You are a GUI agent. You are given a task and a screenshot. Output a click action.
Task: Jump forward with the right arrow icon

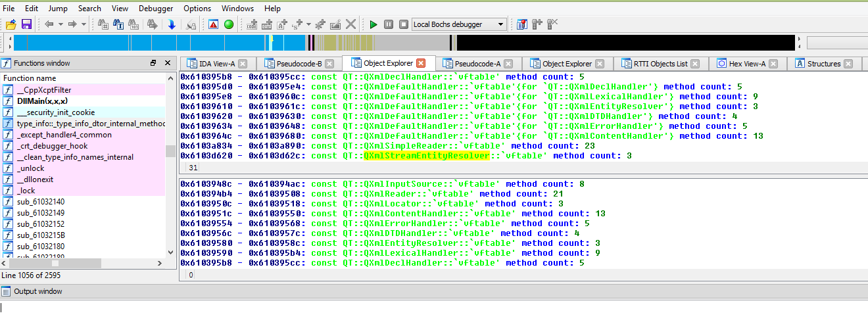point(72,24)
